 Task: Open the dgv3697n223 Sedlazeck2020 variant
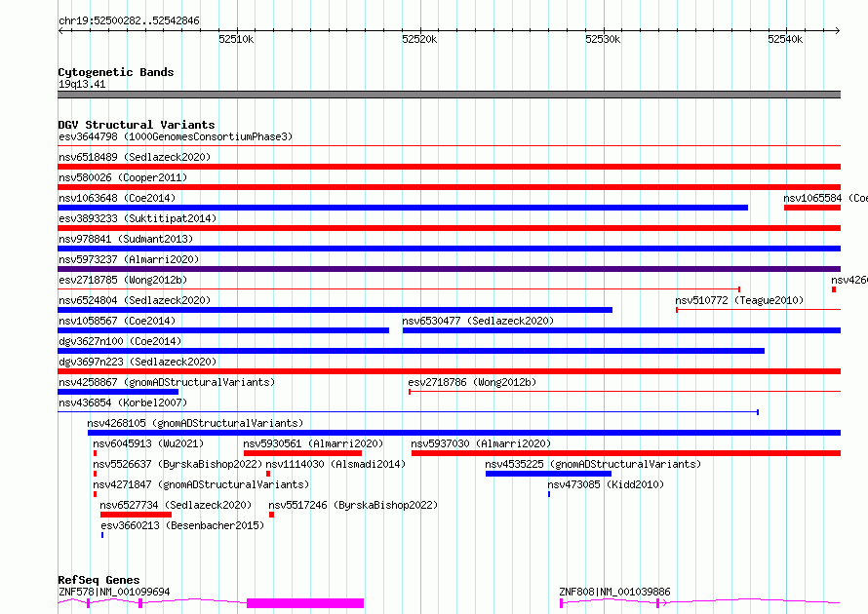[138, 362]
